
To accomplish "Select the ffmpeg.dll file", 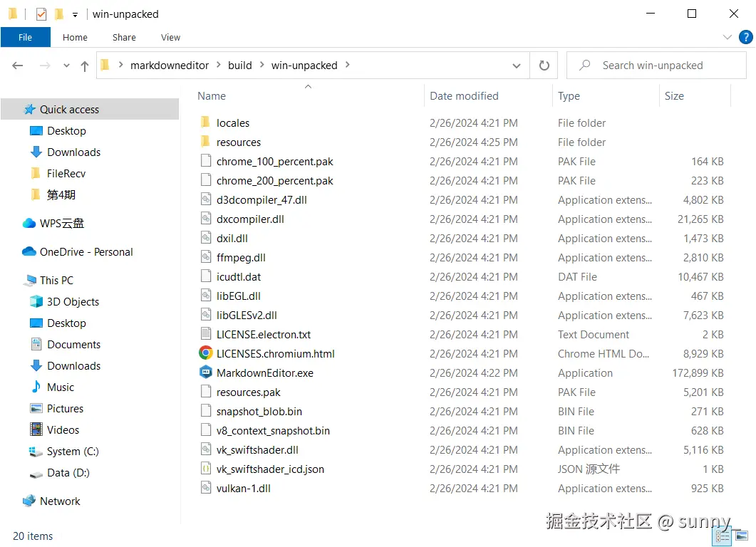I will (x=241, y=258).
